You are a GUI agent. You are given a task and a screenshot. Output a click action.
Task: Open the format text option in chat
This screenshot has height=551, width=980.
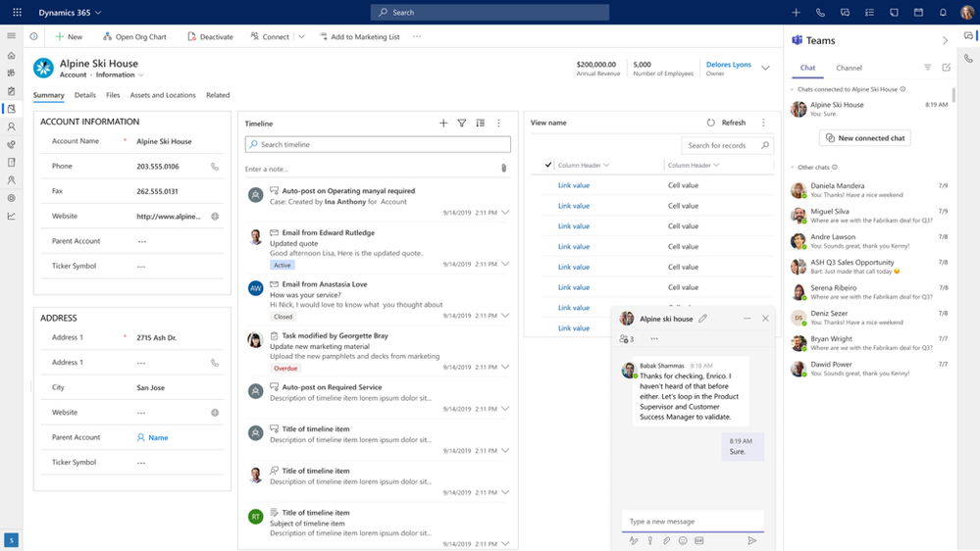tap(634, 540)
